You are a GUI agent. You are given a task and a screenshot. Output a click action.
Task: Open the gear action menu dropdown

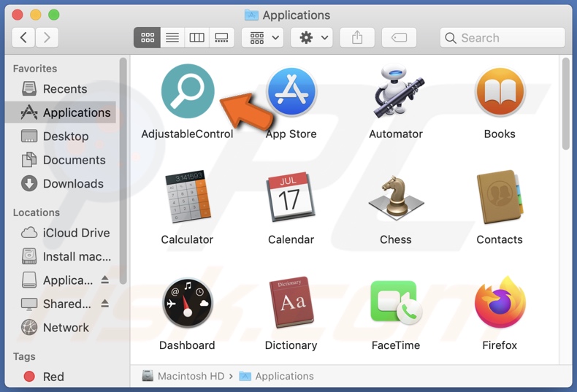point(312,37)
